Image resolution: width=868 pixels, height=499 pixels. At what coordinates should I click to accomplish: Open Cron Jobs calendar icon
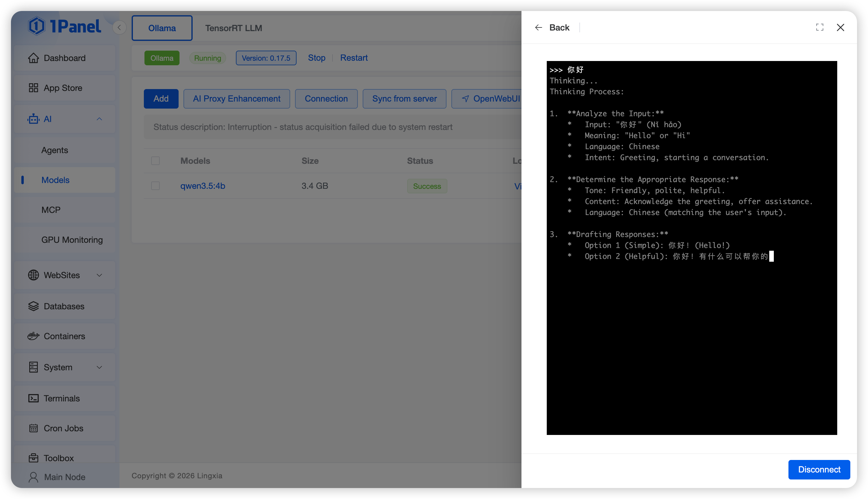33,428
